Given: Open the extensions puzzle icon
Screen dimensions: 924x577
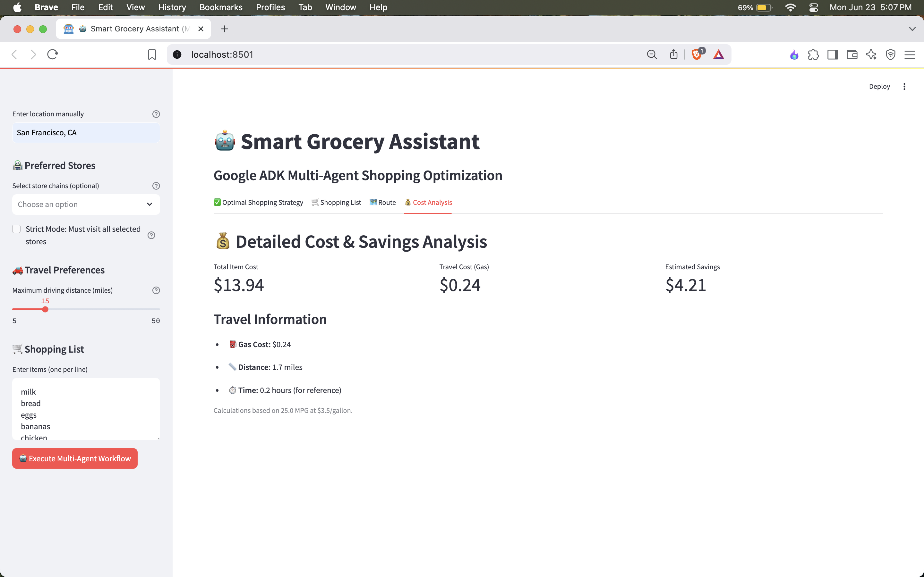Looking at the screenshot, I should [813, 54].
